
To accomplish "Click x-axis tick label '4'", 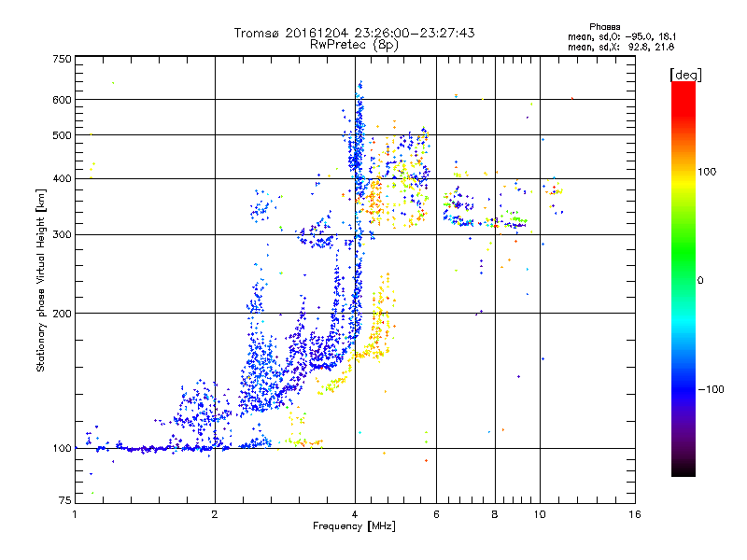I will 355,514.
